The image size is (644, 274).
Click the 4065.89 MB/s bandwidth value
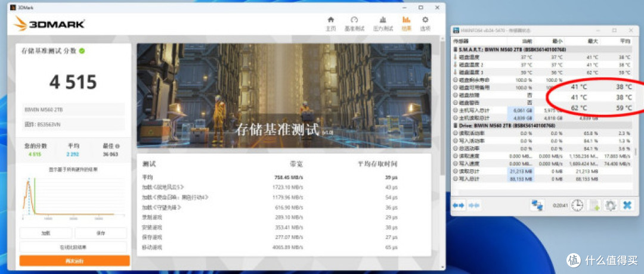point(287,247)
